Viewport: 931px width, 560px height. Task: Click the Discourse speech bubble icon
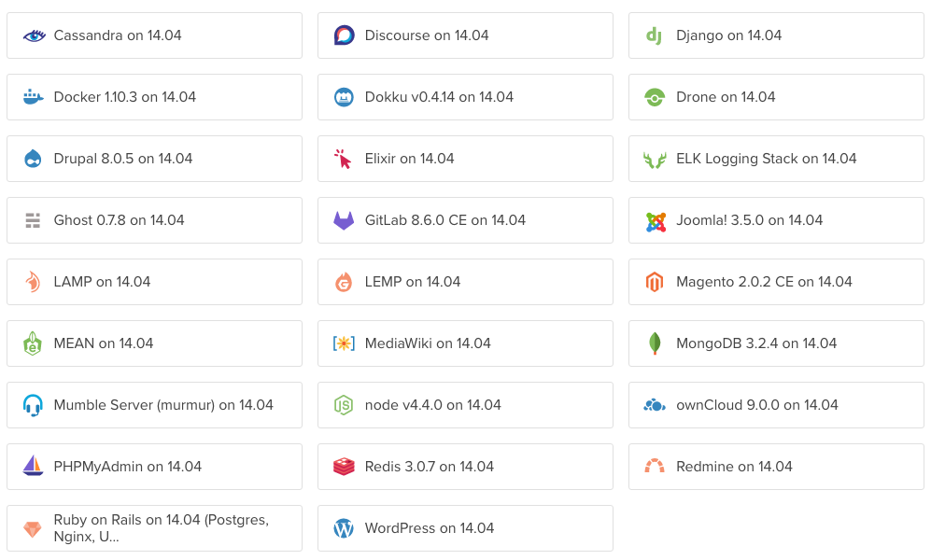click(344, 35)
